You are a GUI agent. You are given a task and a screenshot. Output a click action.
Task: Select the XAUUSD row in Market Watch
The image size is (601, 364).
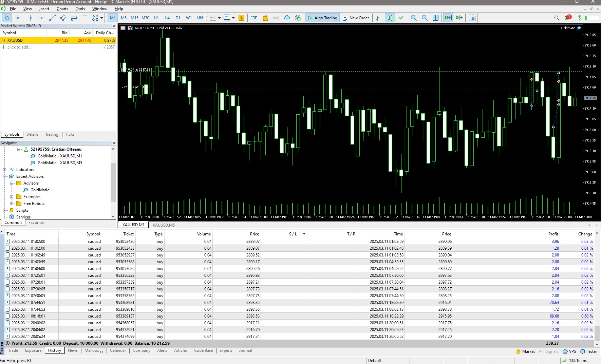pos(58,40)
